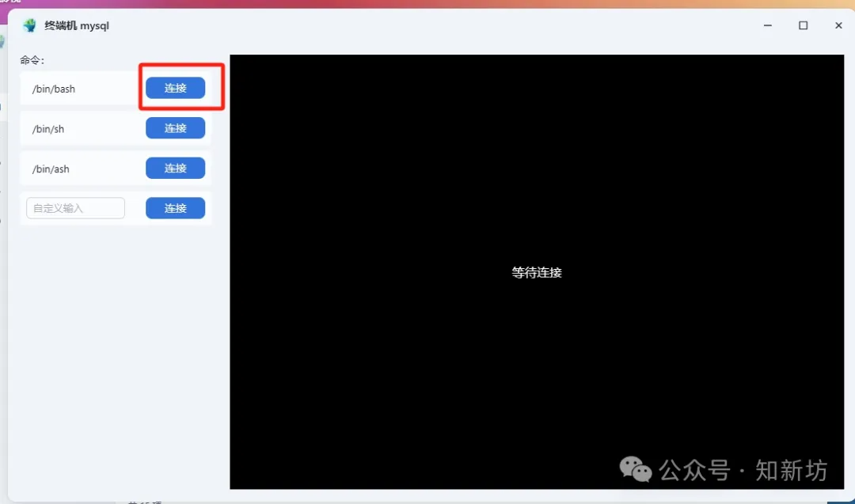
Task: Connect using the /bin/bash command
Action: pos(175,88)
